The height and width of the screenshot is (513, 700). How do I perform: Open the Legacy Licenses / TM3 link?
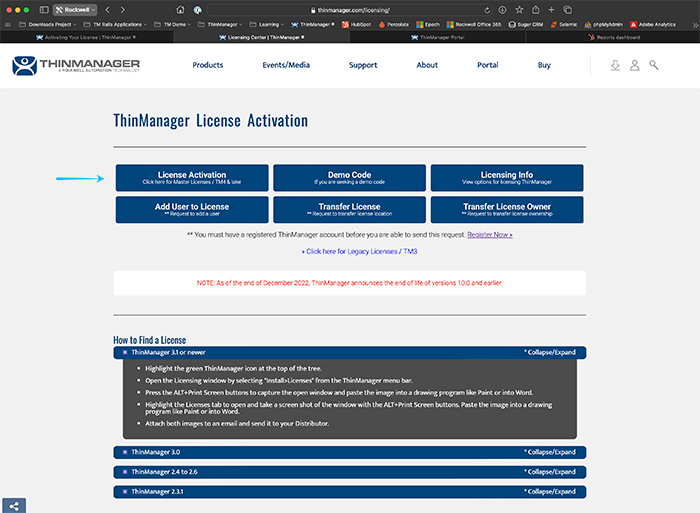tap(359, 251)
